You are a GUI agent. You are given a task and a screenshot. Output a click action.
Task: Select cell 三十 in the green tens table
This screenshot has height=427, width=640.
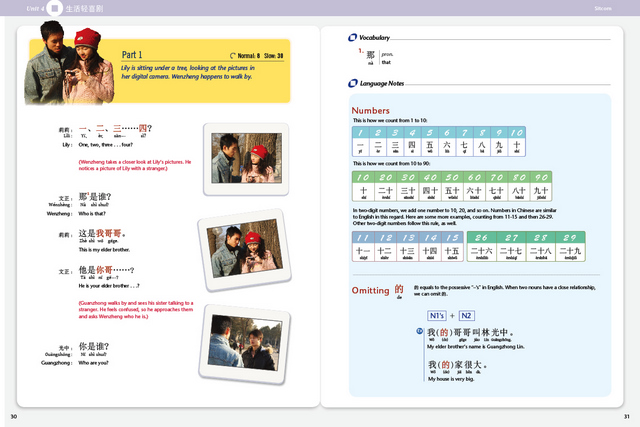pos(408,192)
